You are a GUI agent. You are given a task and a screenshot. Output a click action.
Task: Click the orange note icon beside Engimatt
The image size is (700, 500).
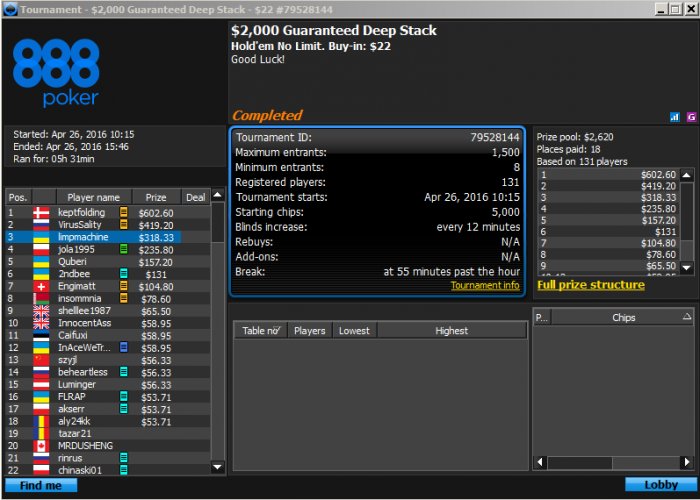pos(124,286)
